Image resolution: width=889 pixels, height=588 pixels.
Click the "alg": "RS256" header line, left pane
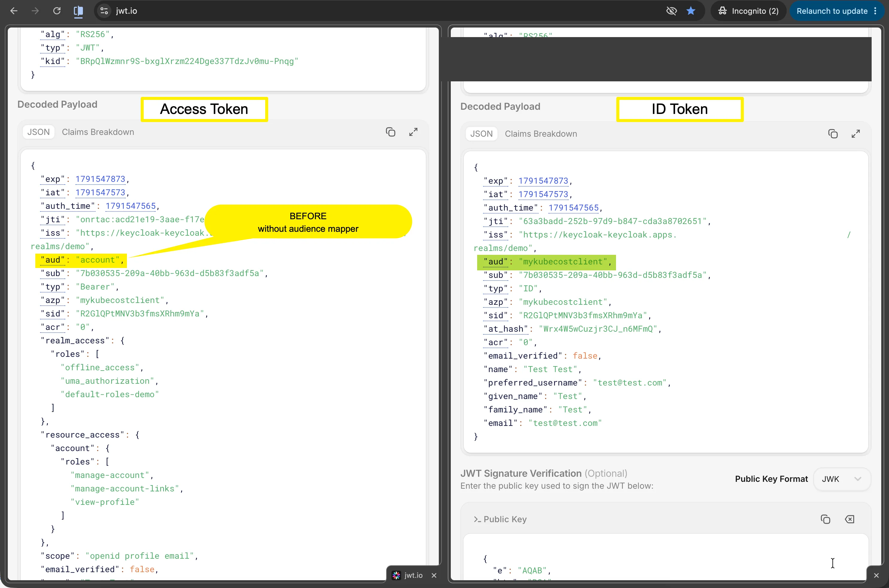[x=77, y=34]
